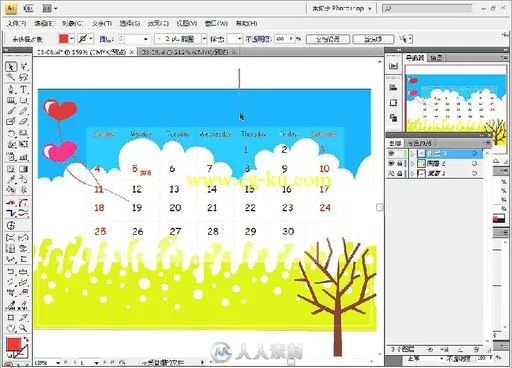Open the zoom level dropdown in status bar
Screen dimensions: 512x368
[x=58, y=362]
